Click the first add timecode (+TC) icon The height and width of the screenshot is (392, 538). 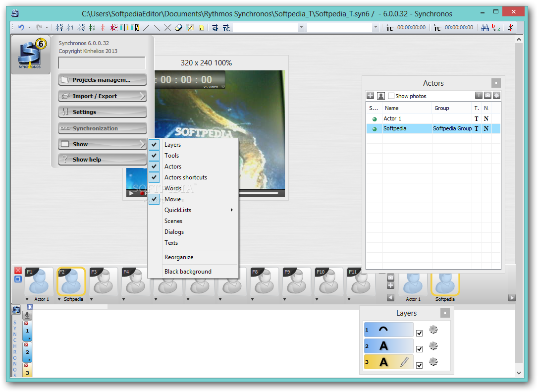click(389, 28)
